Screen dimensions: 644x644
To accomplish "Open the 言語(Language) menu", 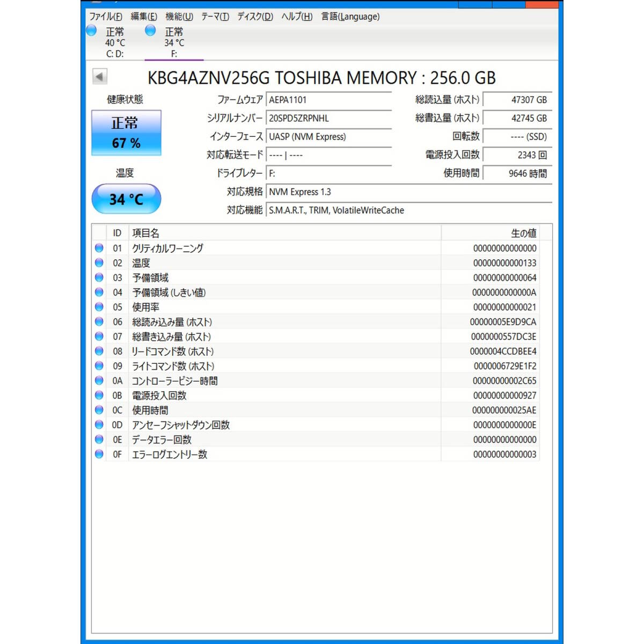I will coord(350,17).
